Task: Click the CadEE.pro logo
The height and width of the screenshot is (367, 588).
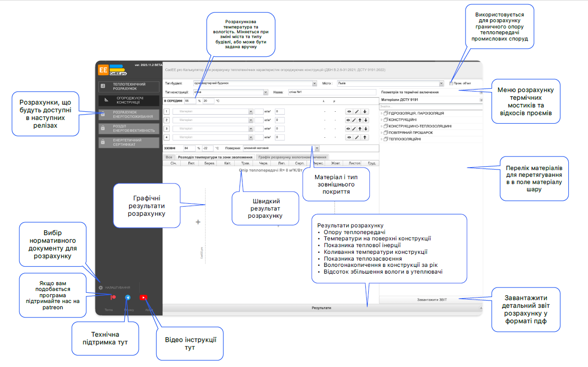Action: pyautogui.click(x=112, y=70)
